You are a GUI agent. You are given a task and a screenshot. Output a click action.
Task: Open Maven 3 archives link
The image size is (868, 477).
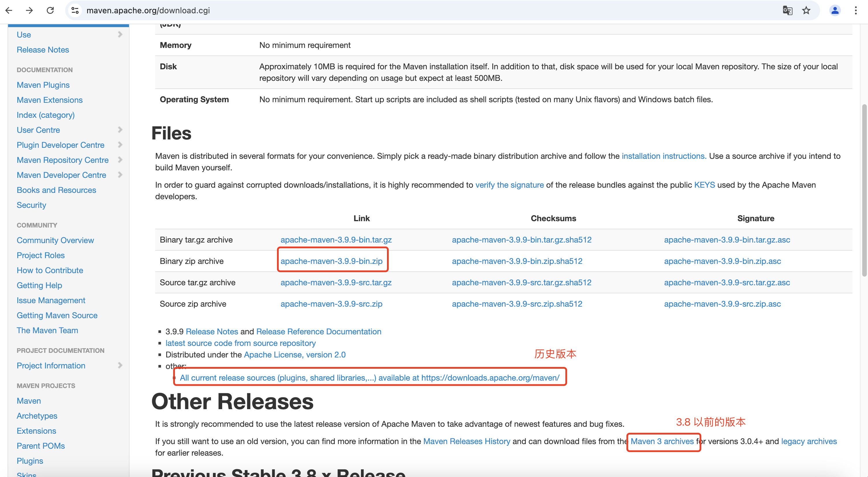662,441
